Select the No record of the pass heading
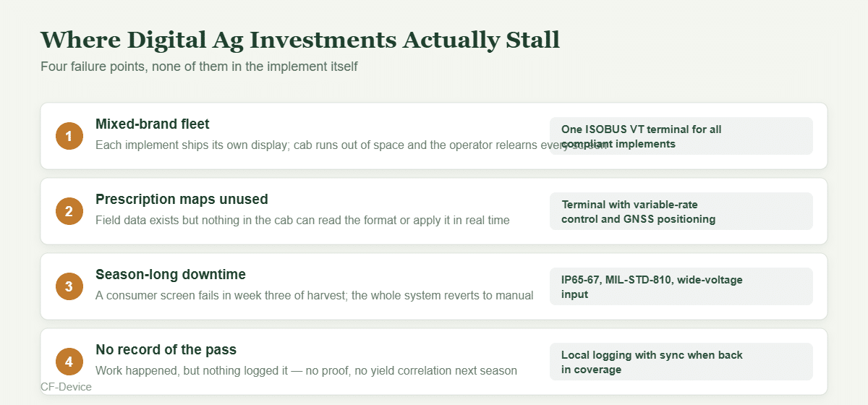Viewport: 868px width, 405px height. pos(166,350)
